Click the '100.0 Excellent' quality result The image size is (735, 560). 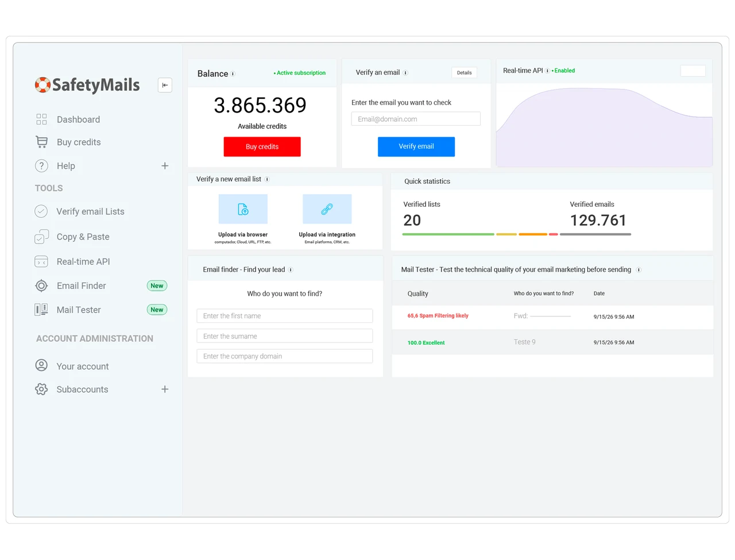(426, 343)
